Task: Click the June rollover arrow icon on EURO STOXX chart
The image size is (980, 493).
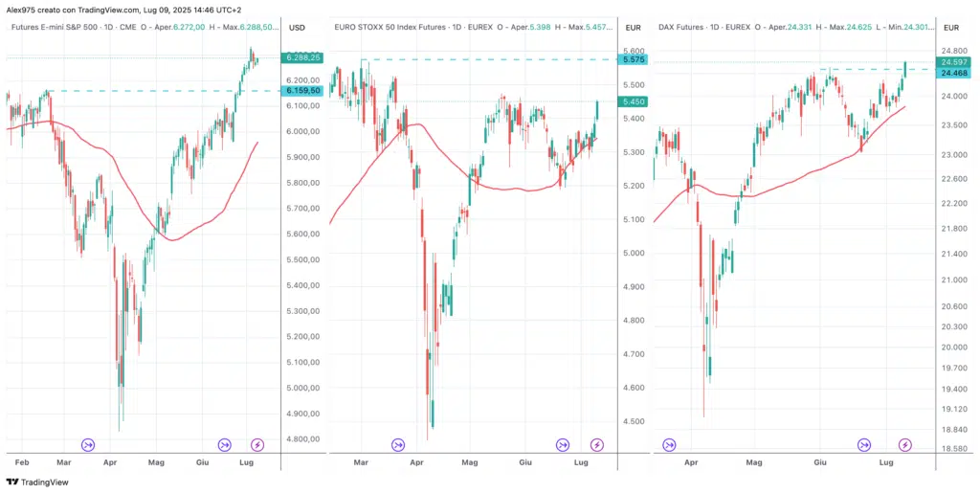Action: pos(564,444)
